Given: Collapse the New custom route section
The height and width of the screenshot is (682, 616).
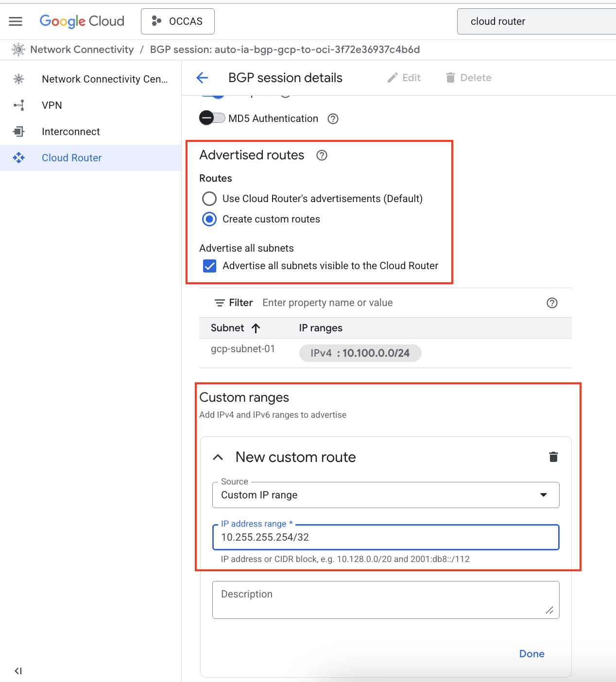Looking at the screenshot, I should 218,457.
